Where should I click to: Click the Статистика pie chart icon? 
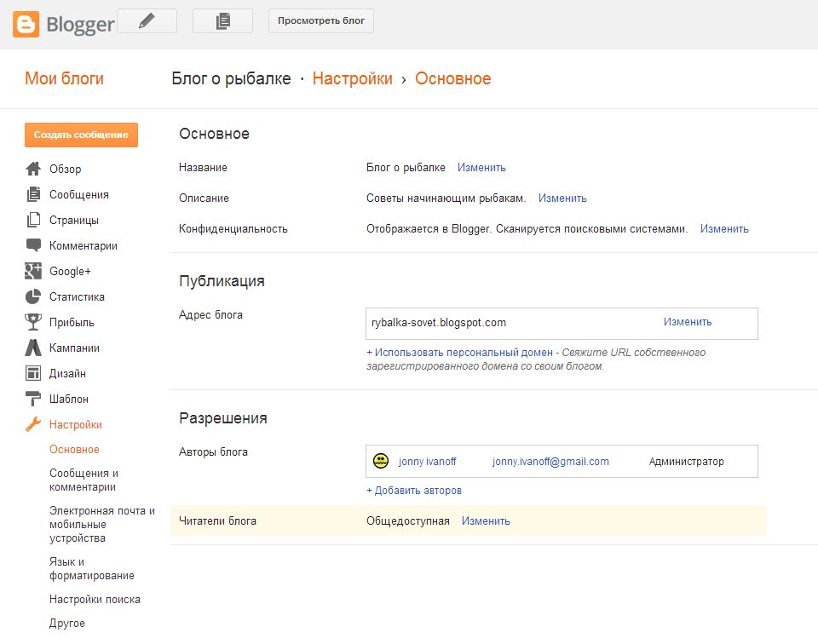[x=33, y=296]
